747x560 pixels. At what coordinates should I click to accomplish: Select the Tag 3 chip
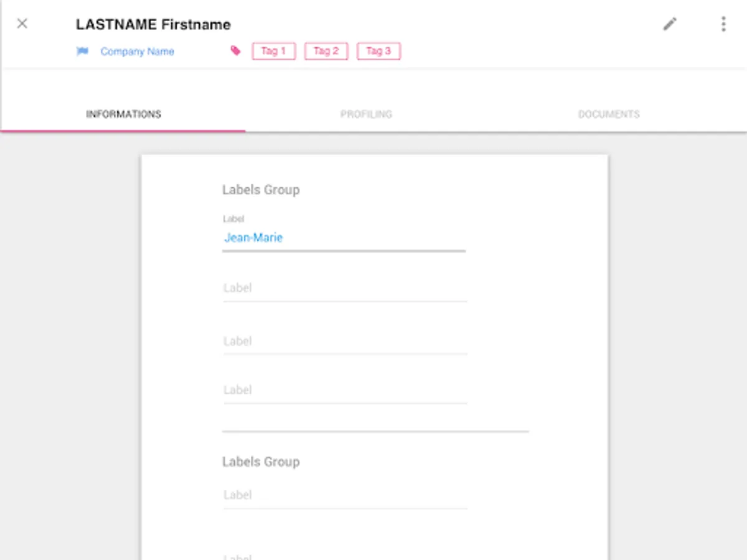(378, 51)
